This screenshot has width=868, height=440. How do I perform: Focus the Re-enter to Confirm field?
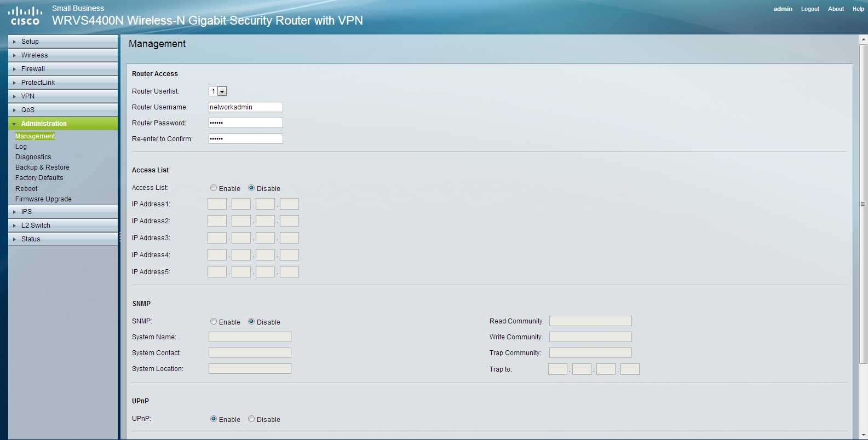pyautogui.click(x=245, y=139)
